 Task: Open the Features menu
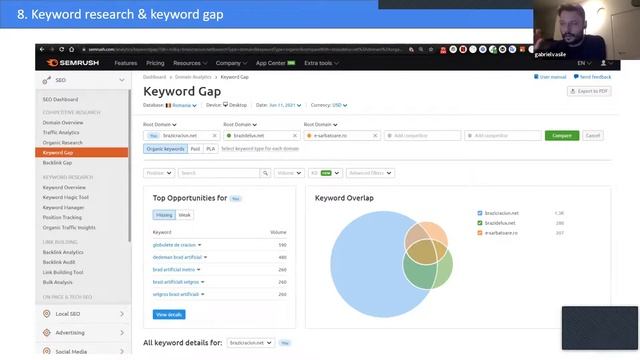point(126,63)
